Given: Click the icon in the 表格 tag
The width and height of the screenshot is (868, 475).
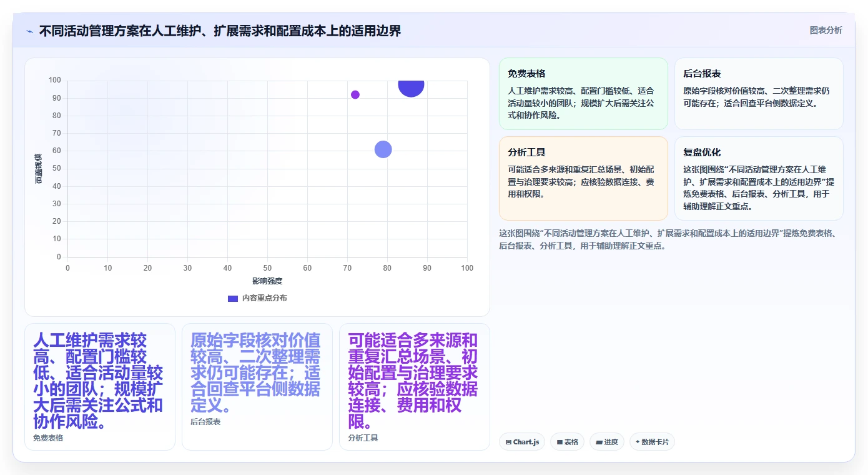Looking at the screenshot, I should (x=560, y=442).
